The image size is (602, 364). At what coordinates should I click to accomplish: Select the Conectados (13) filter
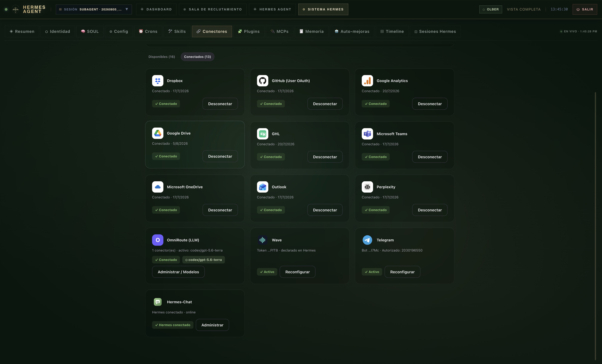[x=197, y=57]
